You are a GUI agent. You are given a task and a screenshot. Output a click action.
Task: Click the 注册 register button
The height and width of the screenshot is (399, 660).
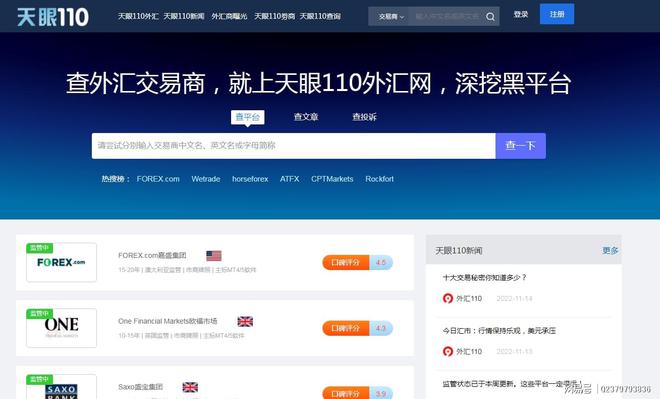click(x=557, y=14)
